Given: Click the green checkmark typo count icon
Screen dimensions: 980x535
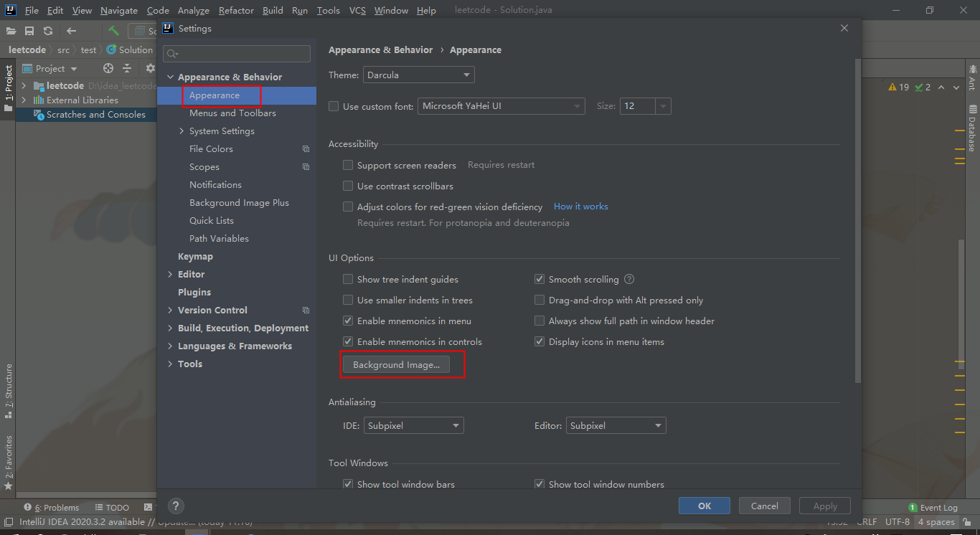Looking at the screenshot, I should [x=919, y=87].
